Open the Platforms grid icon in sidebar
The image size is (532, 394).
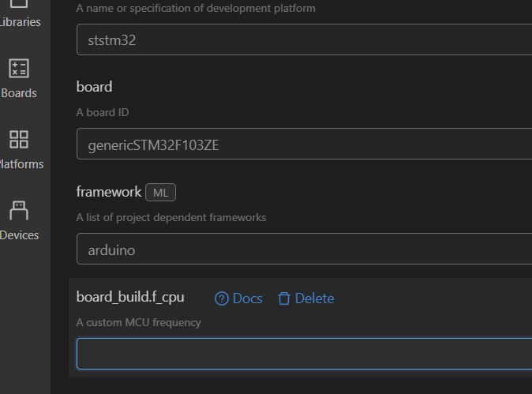[19, 140]
